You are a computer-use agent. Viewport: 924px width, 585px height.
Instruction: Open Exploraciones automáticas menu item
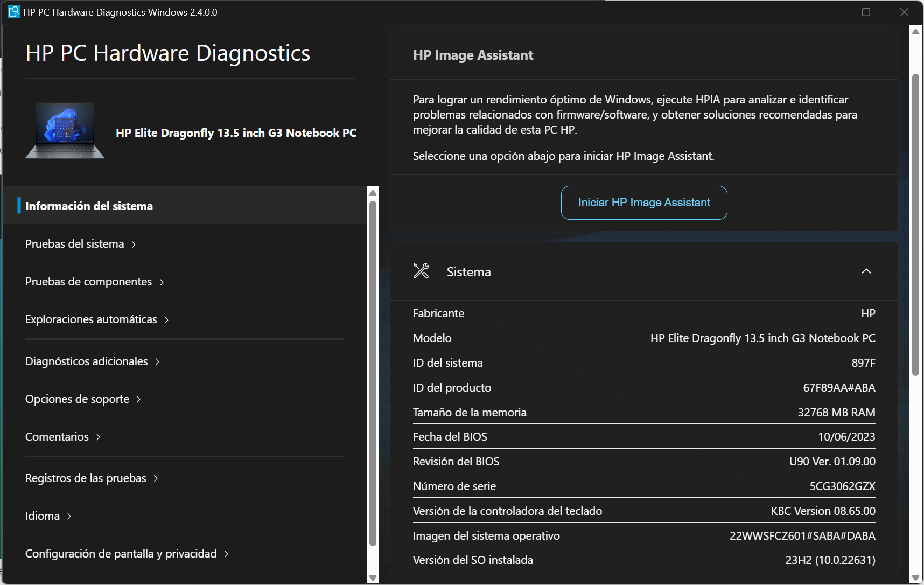[x=92, y=319]
